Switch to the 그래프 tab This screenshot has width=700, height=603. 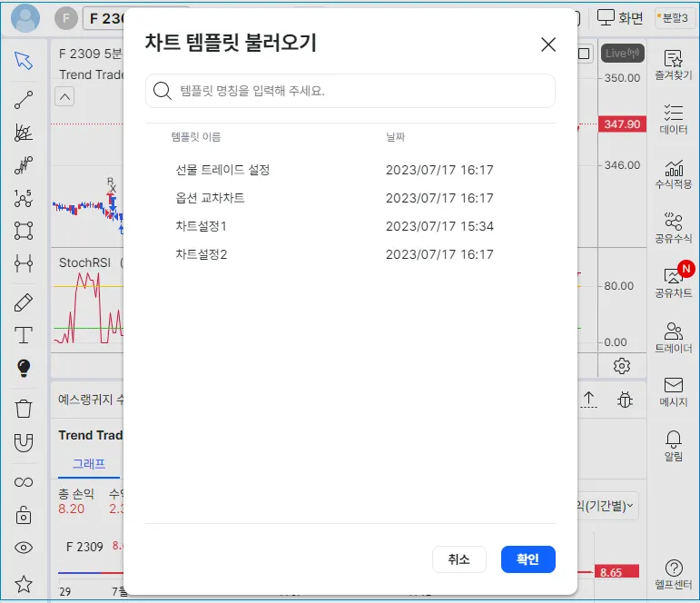(89, 464)
